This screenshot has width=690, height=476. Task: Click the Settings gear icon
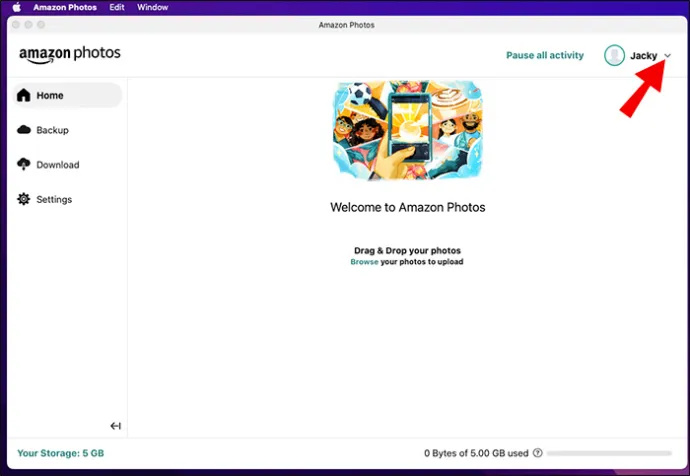point(23,199)
